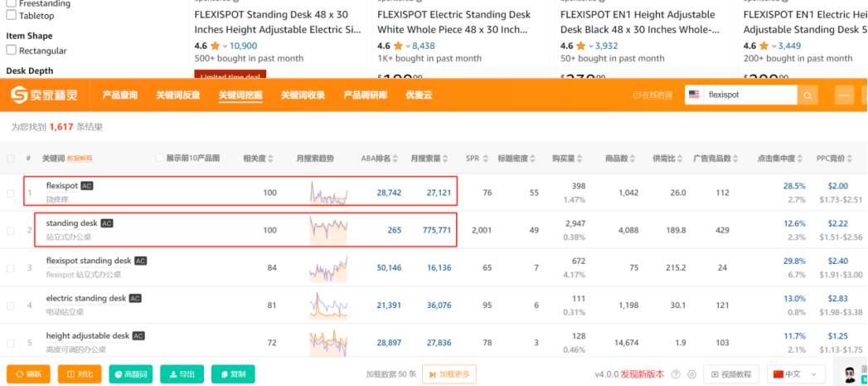Screen dimensions: 868x386
Task: Click 加载更多 load more button
Action: pos(449,374)
